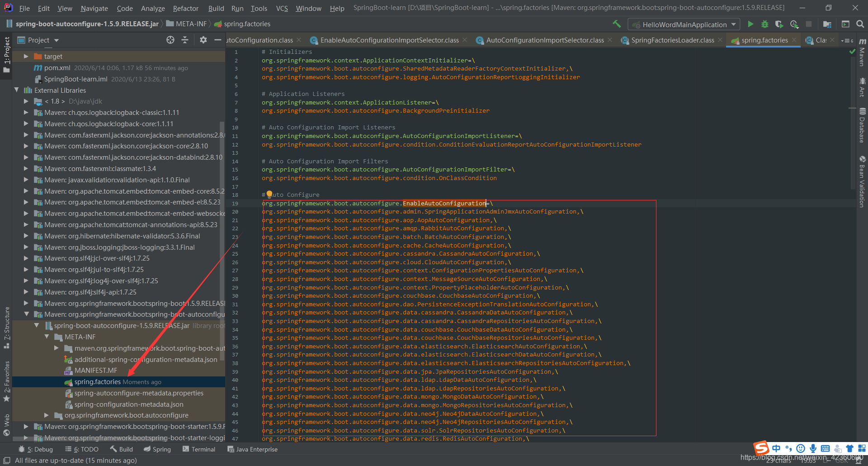Image resolution: width=868 pixels, height=466 pixels.
Task: Select the spring-autoconfigure-metadata.properties file
Action: 139,393
